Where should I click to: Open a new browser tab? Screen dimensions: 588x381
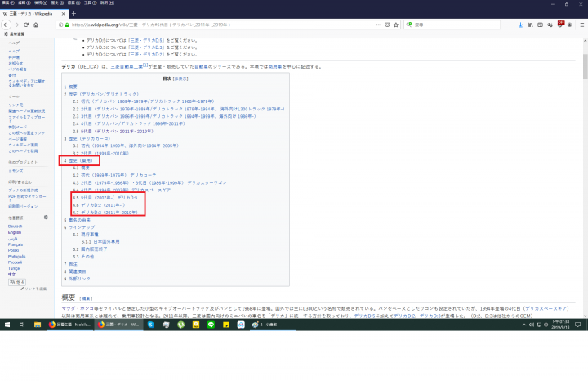73,14
